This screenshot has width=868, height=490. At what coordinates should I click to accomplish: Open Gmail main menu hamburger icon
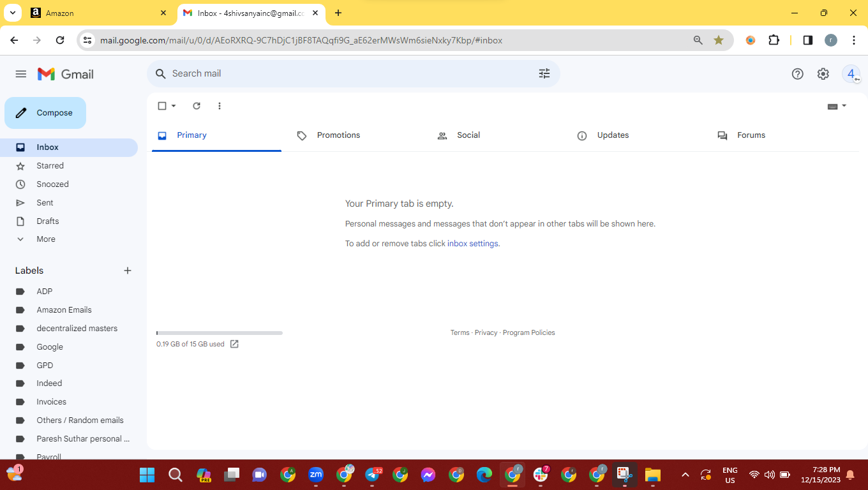coord(21,74)
